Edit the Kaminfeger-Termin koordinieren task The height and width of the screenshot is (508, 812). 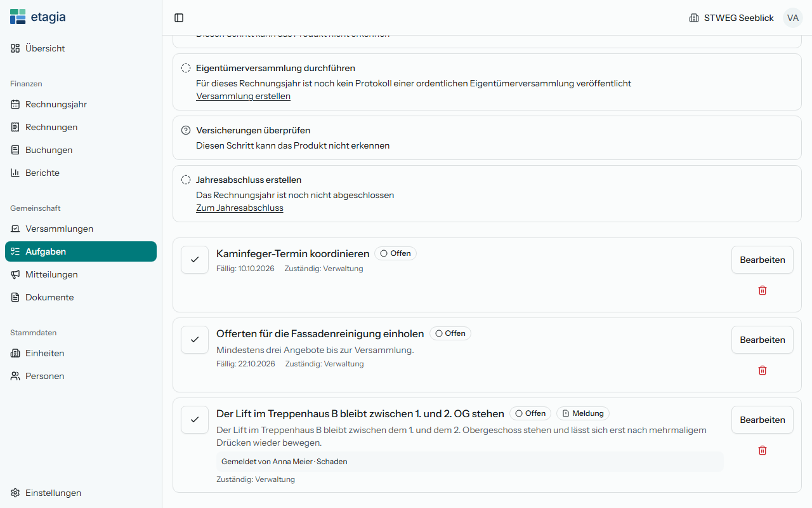[763, 260]
